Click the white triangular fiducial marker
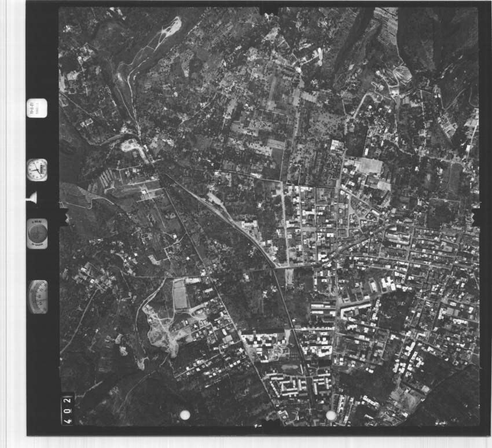492x448 pixels. click(31, 198)
